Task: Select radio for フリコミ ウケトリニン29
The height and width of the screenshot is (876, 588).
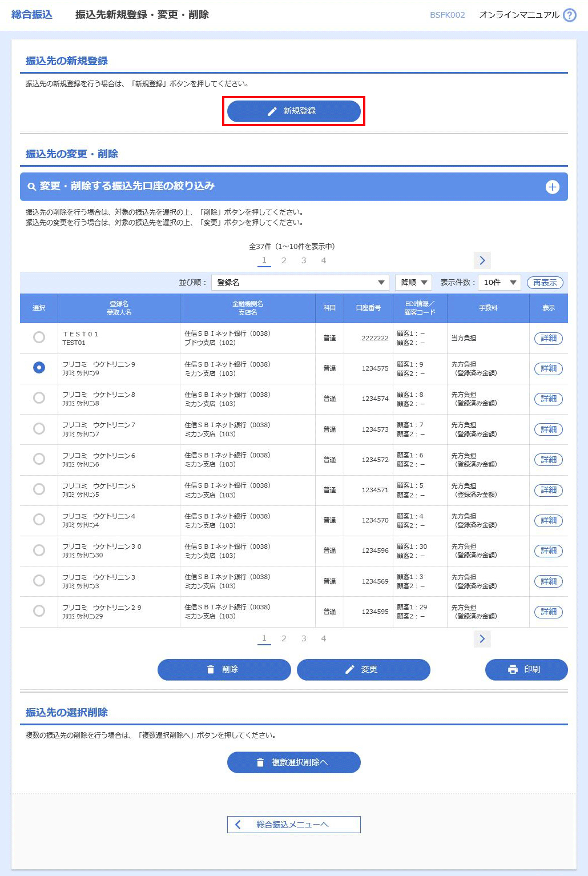Action: (x=39, y=610)
